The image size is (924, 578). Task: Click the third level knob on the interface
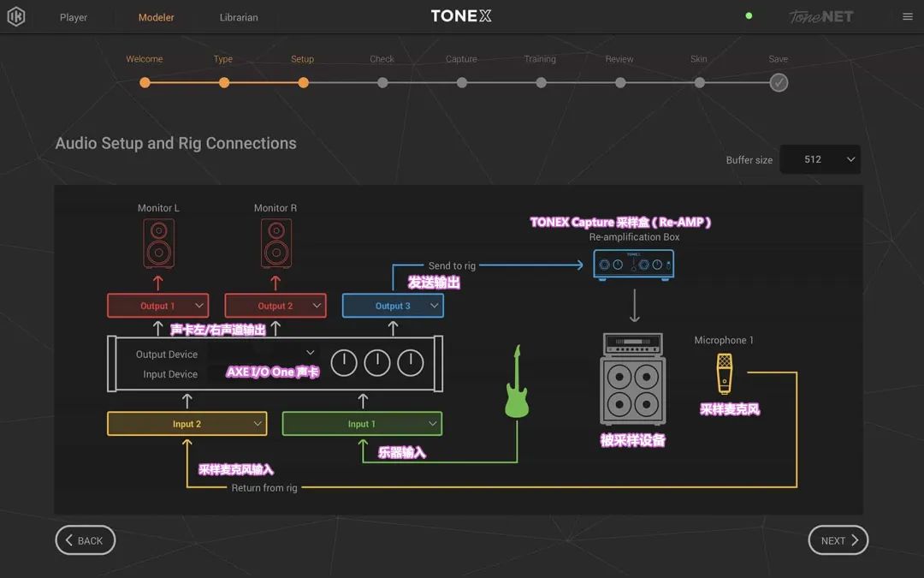(411, 363)
